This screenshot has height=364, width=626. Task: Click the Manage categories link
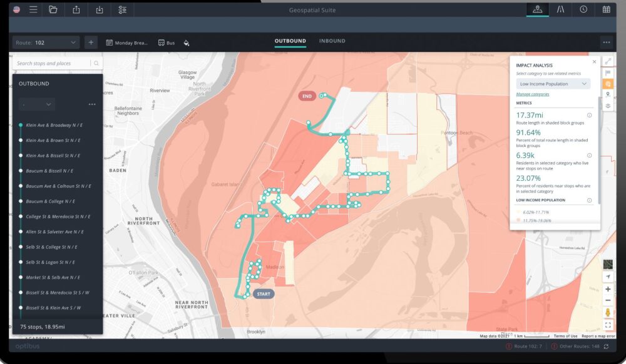533,94
